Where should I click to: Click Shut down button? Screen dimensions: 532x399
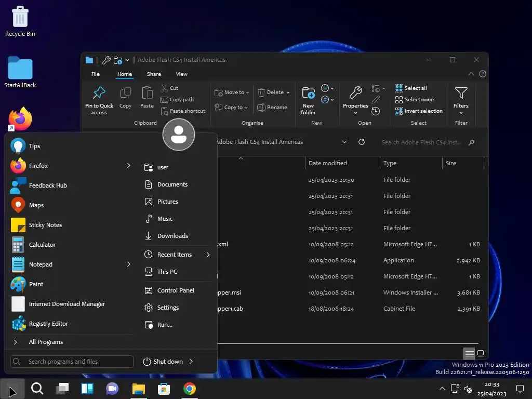[163, 362]
